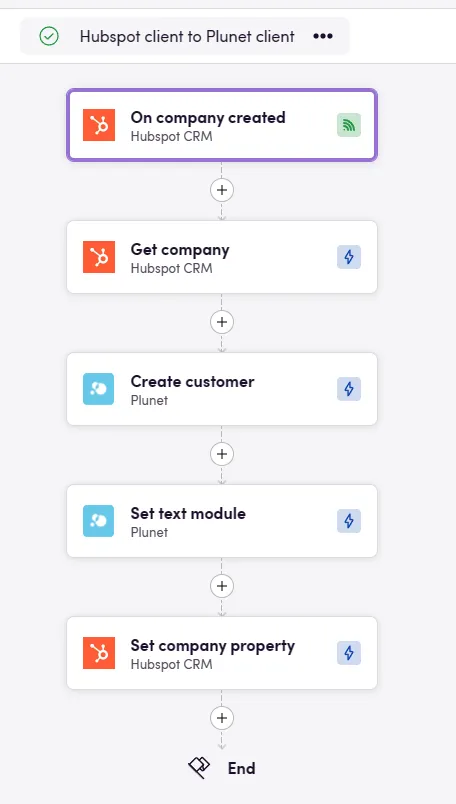456x804 pixels.
Task: Click the Hubspot icon on 'Get company'
Action: point(98,257)
